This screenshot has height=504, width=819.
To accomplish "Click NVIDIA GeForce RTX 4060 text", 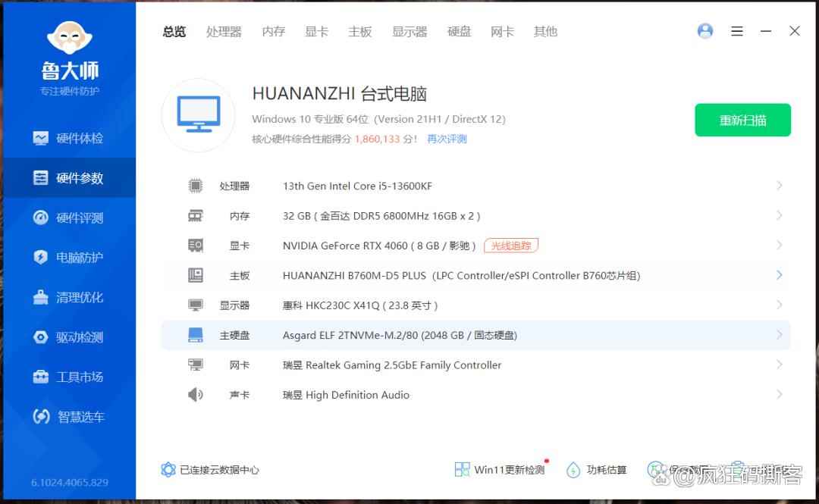I will [379, 246].
